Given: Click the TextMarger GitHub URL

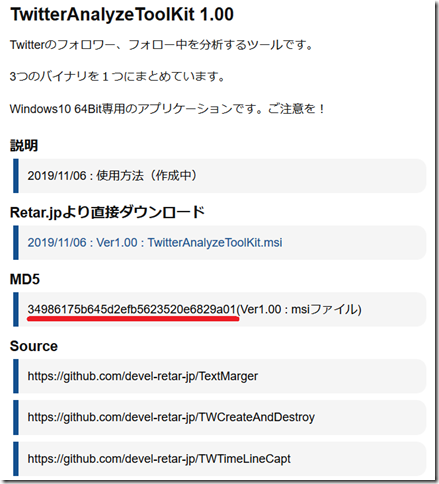Looking at the screenshot, I should click(143, 376).
